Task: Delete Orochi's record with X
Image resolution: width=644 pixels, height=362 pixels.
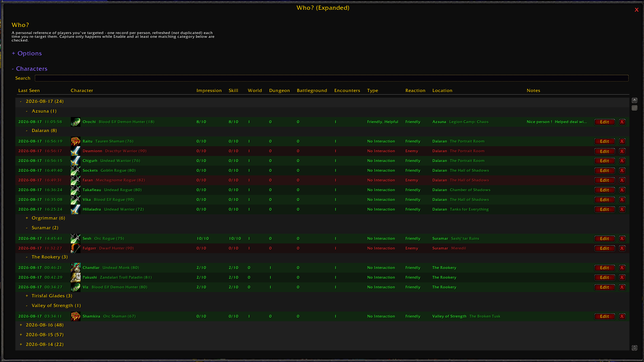Action: 622,122
